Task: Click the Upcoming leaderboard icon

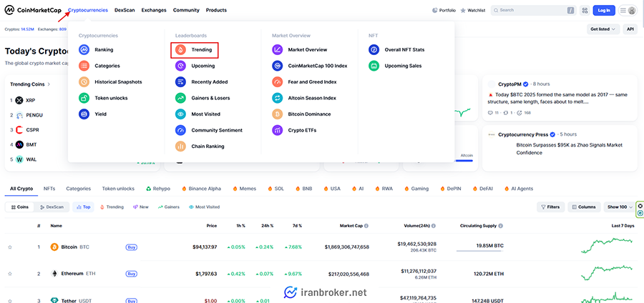Action: pyautogui.click(x=180, y=66)
